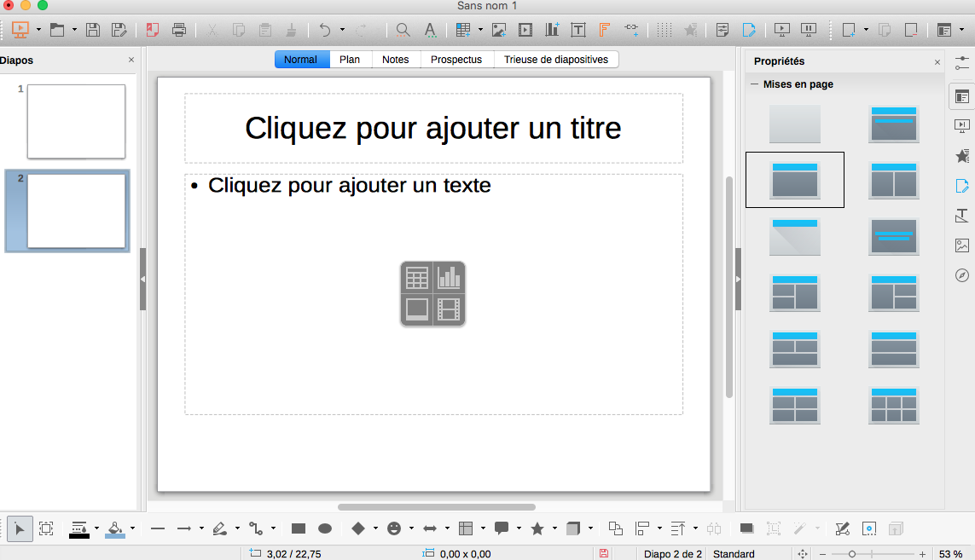Toggle glue points editing icon
This screenshot has height=560, width=975.
point(869,528)
